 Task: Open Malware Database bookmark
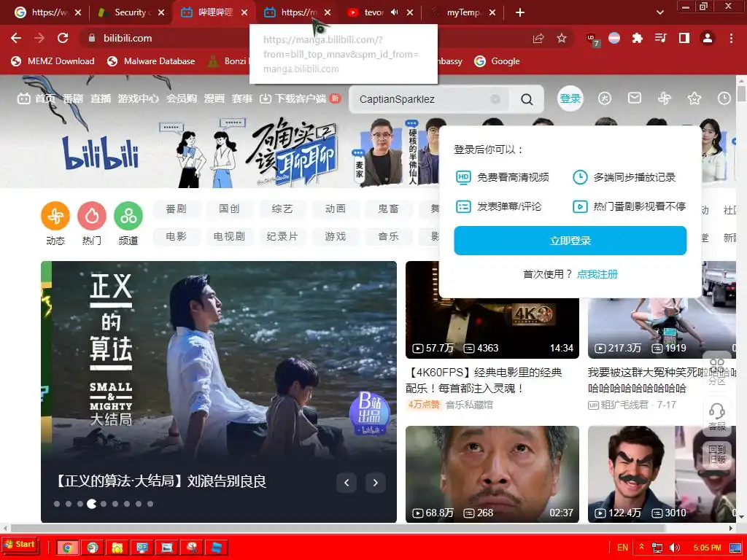tap(151, 61)
